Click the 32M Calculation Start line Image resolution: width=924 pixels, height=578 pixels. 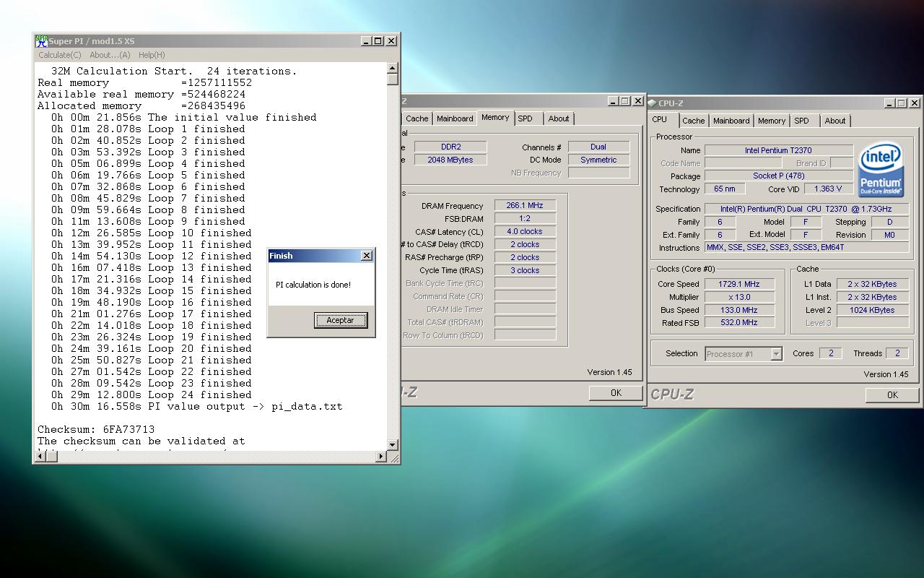(x=174, y=71)
